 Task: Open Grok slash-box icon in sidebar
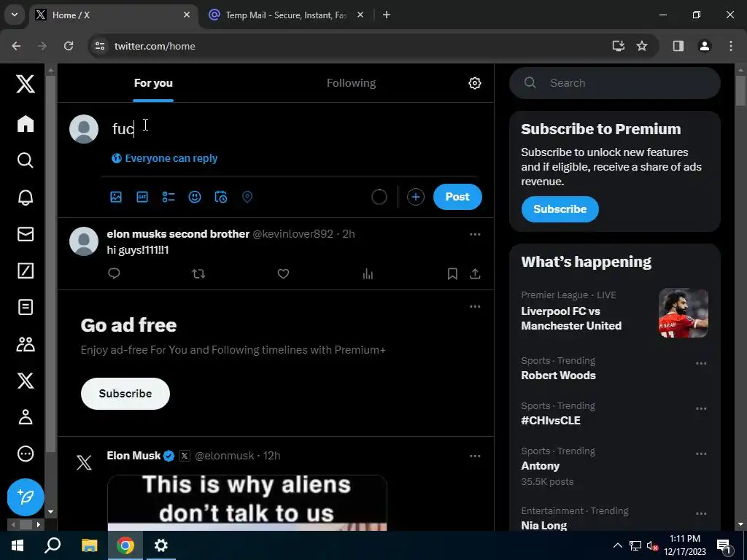click(x=26, y=271)
